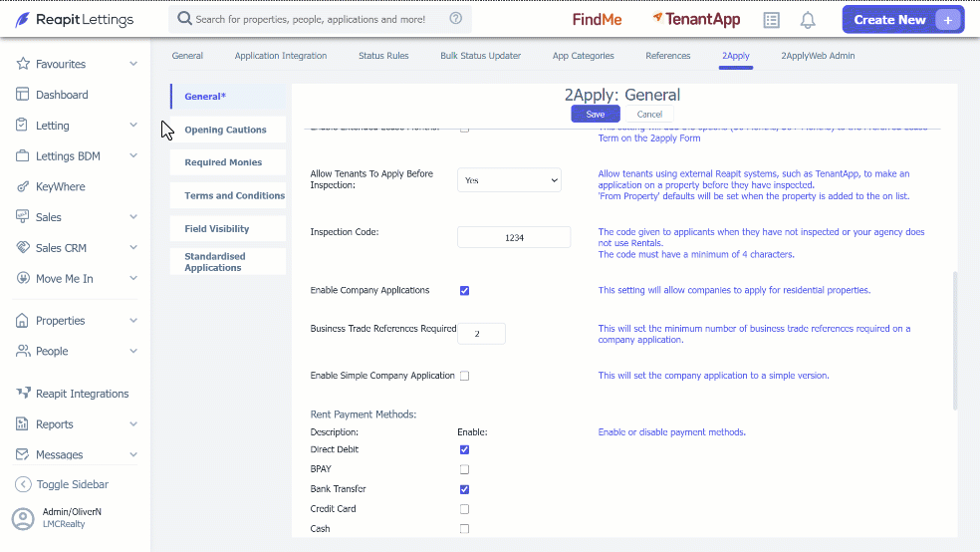This screenshot has width=980, height=552.
Task: Click the Toggle Sidebar arrow icon
Action: 23,484
